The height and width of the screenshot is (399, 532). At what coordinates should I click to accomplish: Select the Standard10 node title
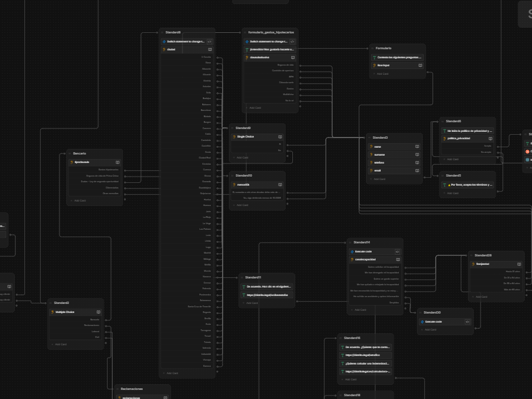tap(244, 175)
